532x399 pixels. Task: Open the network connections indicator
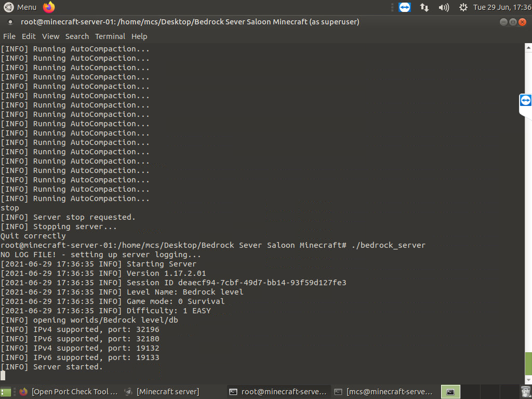(424, 7)
